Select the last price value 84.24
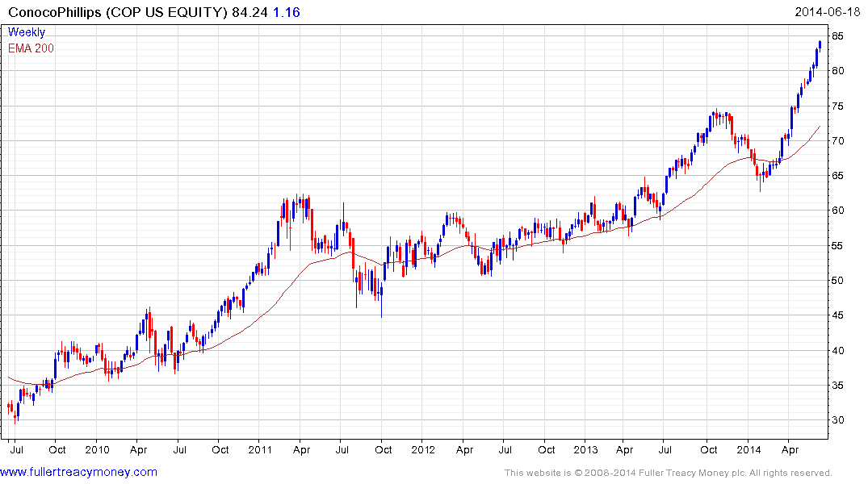This screenshot has width=868, height=484. click(x=249, y=12)
